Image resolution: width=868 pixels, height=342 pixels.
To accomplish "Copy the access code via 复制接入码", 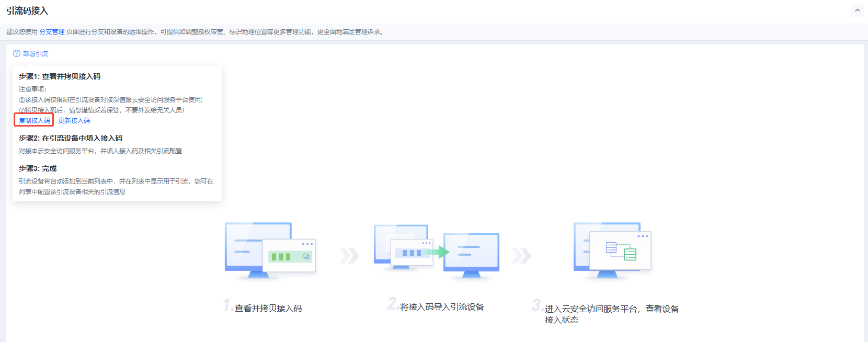I will (34, 120).
